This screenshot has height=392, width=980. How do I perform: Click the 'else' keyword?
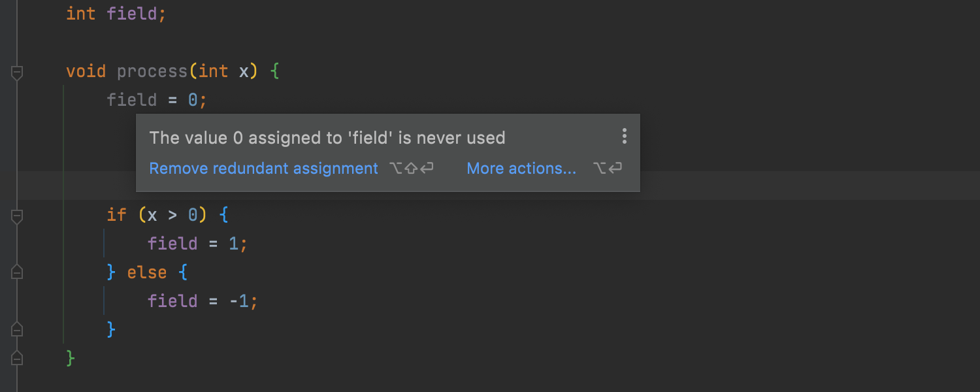point(147,272)
